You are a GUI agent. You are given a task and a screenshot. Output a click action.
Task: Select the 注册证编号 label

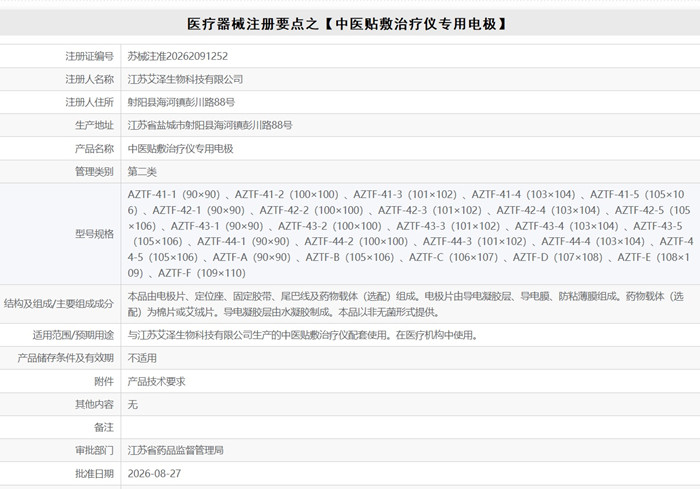[89, 56]
